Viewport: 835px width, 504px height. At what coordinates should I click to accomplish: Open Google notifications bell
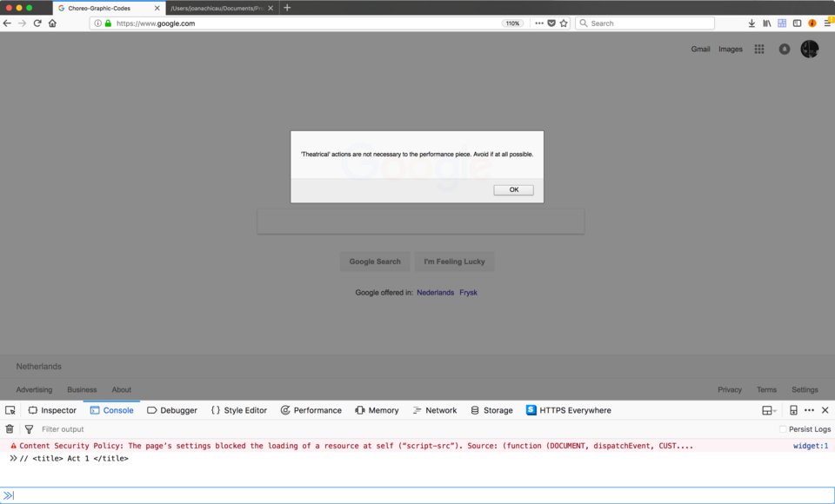pos(785,49)
